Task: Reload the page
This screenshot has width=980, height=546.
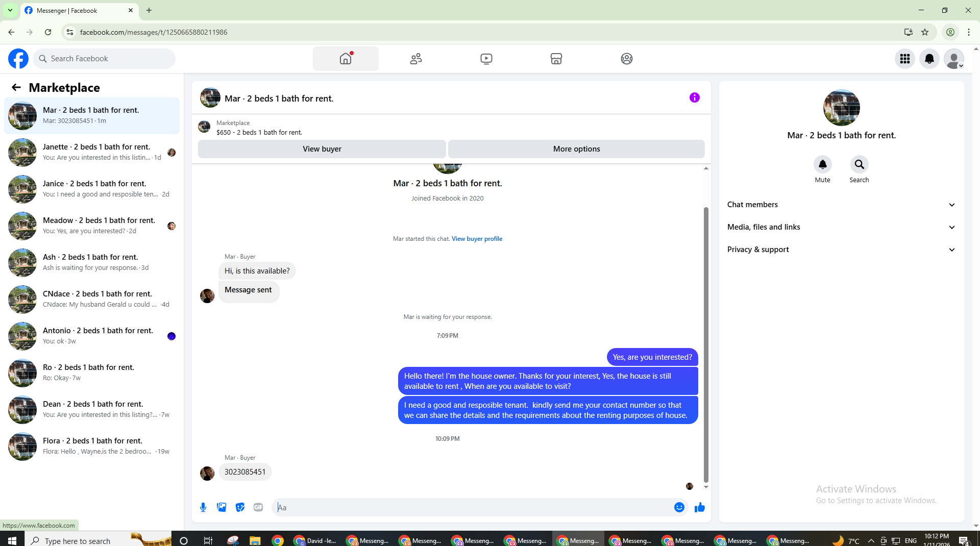Action: pyautogui.click(x=48, y=32)
